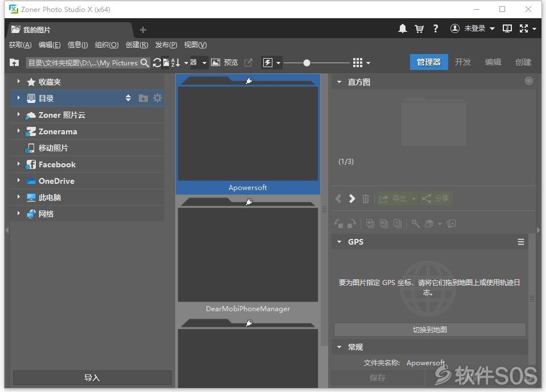Click the 切换到地图 button
This screenshot has width=546, height=392.
tap(430, 329)
